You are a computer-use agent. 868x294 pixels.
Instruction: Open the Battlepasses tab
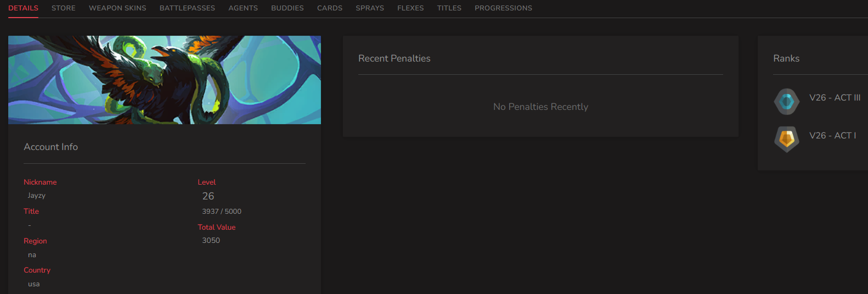click(x=187, y=8)
